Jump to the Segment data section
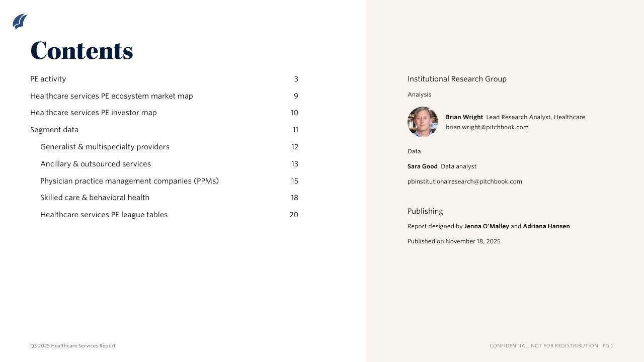Image resolution: width=644 pixels, height=362 pixels. pos(54,130)
